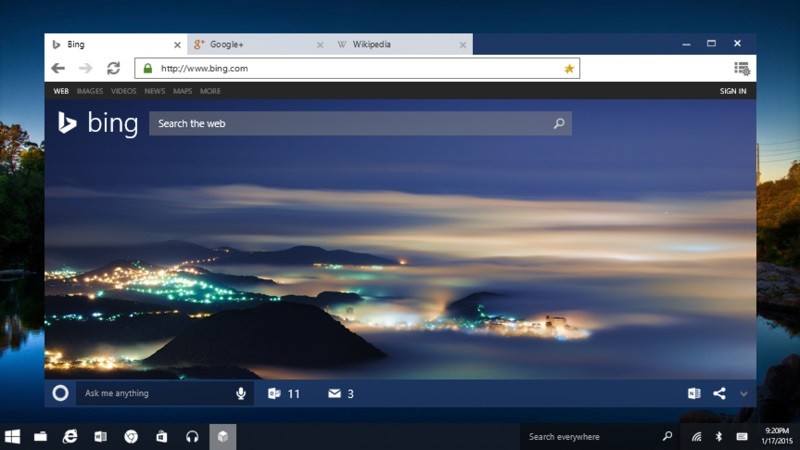Viewport: 800px width, 450px height.
Task: Close the Bing tab
Action: (178, 45)
